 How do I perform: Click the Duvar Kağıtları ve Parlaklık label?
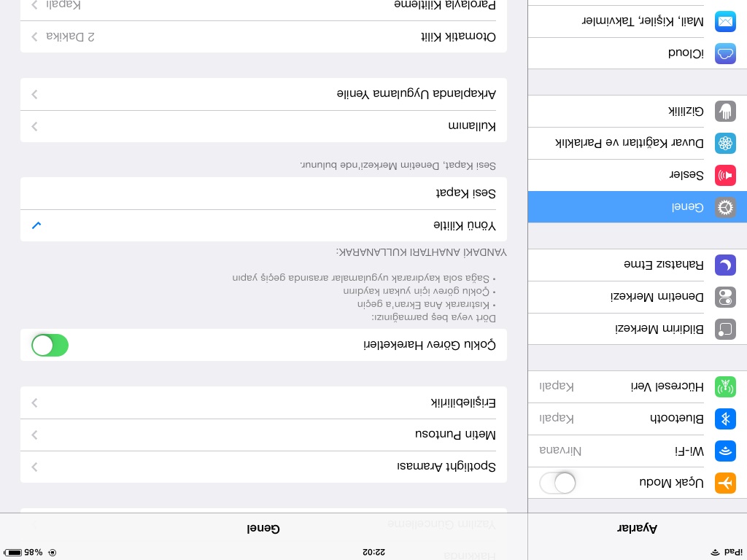pos(630,143)
